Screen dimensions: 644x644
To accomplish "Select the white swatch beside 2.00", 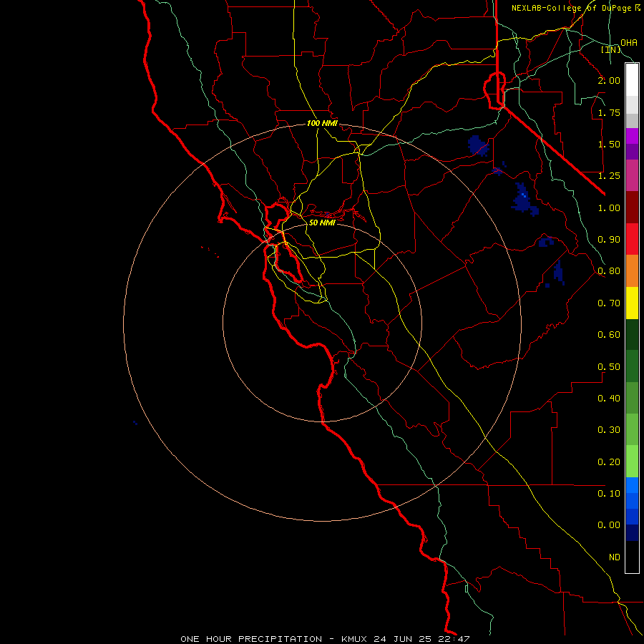I will [632, 79].
